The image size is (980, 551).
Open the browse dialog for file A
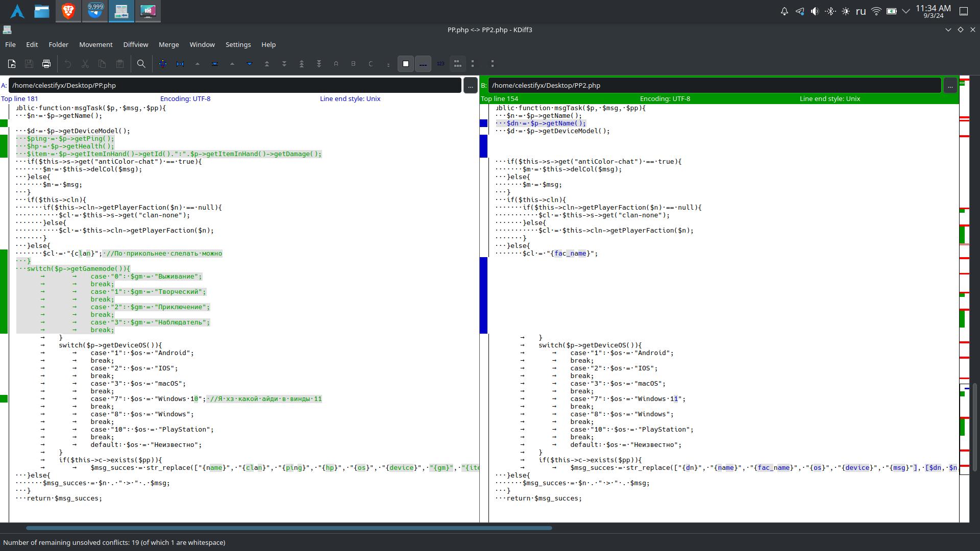coord(471,85)
